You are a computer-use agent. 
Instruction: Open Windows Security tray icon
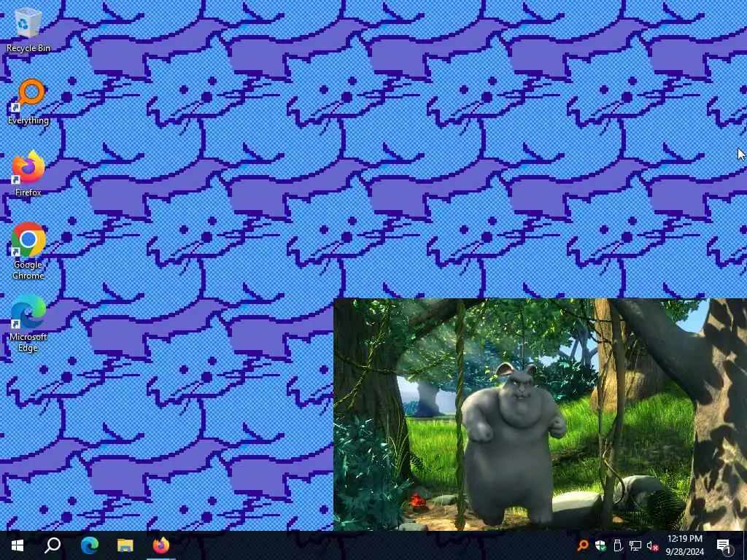point(600,545)
